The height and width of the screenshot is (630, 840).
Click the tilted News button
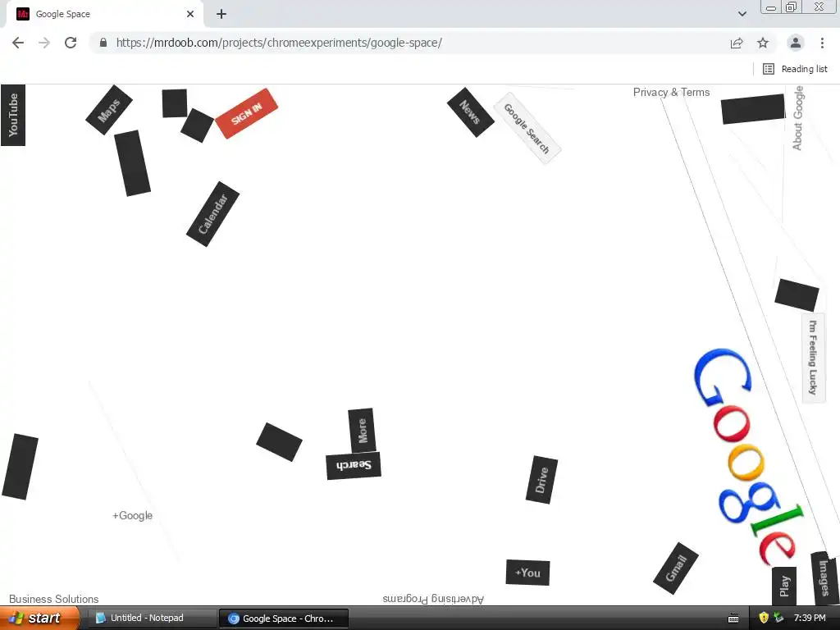470,112
